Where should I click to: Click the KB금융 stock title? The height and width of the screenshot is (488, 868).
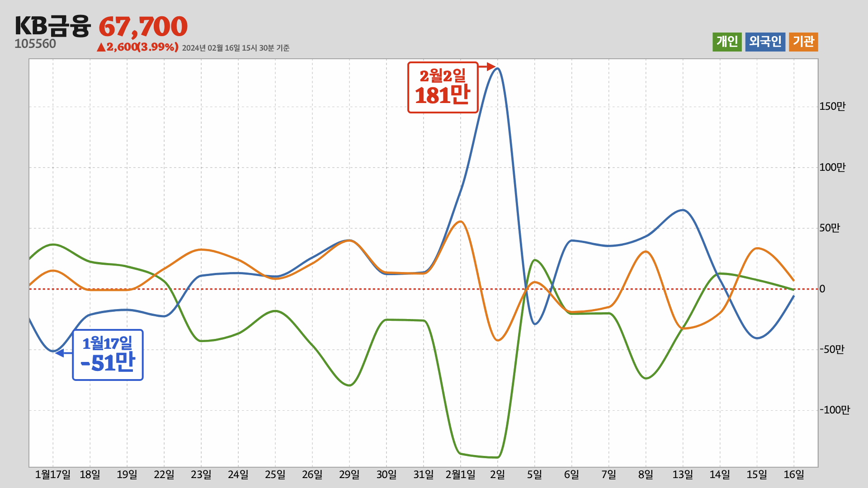click(x=53, y=26)
